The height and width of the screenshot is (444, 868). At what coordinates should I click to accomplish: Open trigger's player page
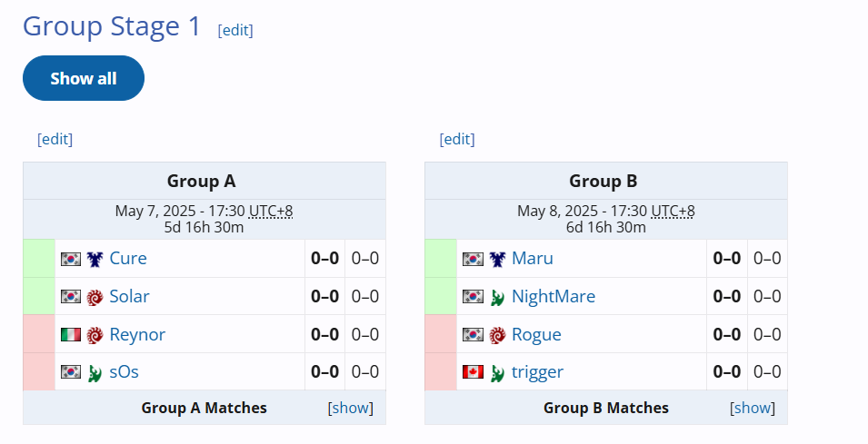[x=537, y=372]
